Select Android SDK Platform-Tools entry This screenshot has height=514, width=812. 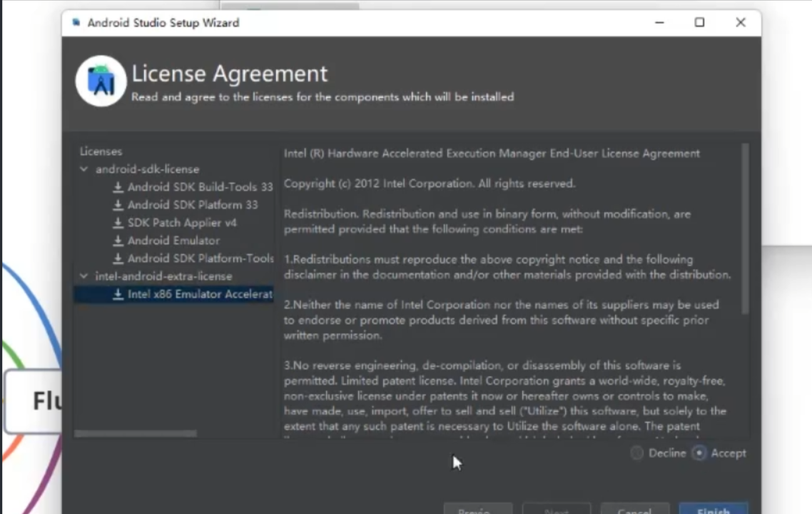tap(201, 258)
